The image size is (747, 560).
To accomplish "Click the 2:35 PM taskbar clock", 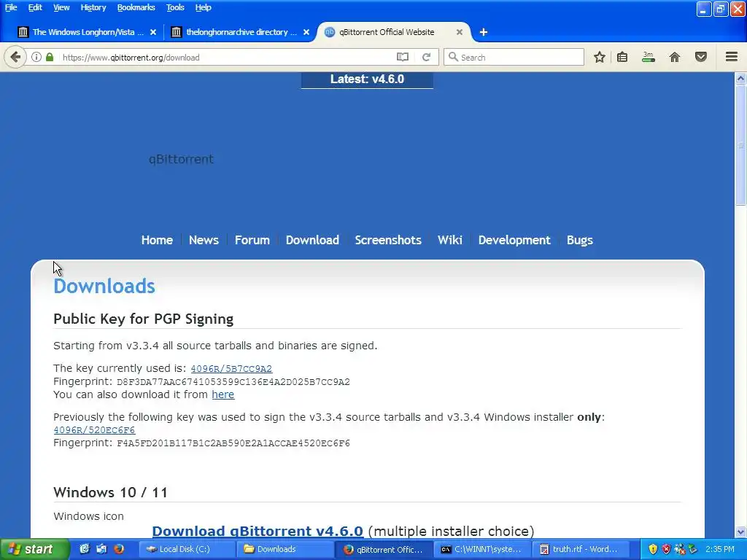I will (720, 549).
